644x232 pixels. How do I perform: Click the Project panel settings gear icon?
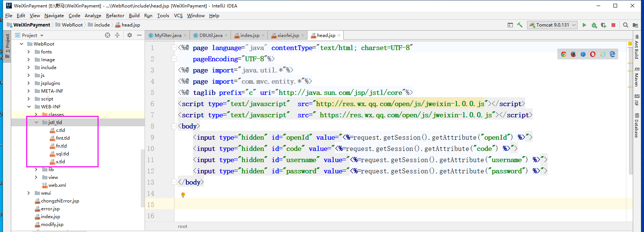[x=130, y=35]
